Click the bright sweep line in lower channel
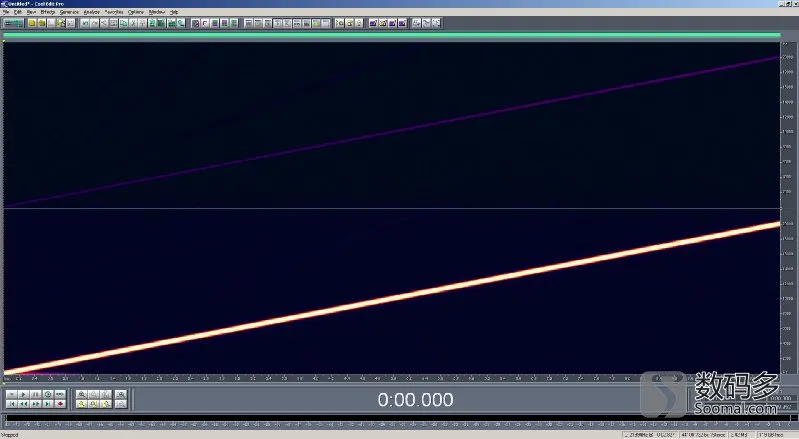799x439 pixels. pos(392,298)
